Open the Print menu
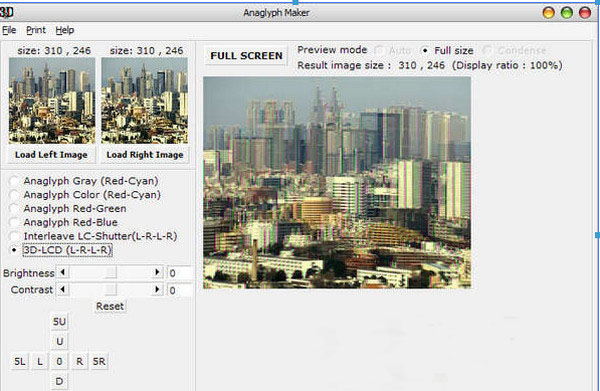This screenshot has width=600, height=391. (36, 30)
